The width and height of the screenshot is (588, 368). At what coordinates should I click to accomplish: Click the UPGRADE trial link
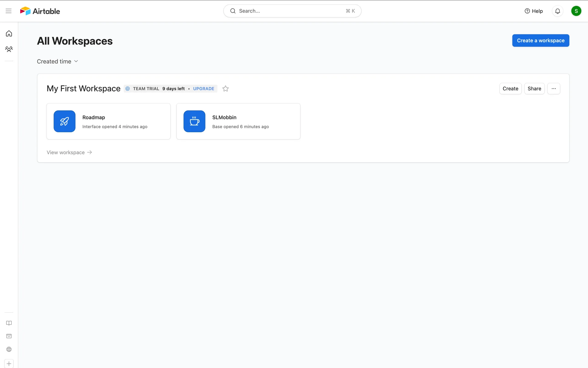tap(203, 89)
